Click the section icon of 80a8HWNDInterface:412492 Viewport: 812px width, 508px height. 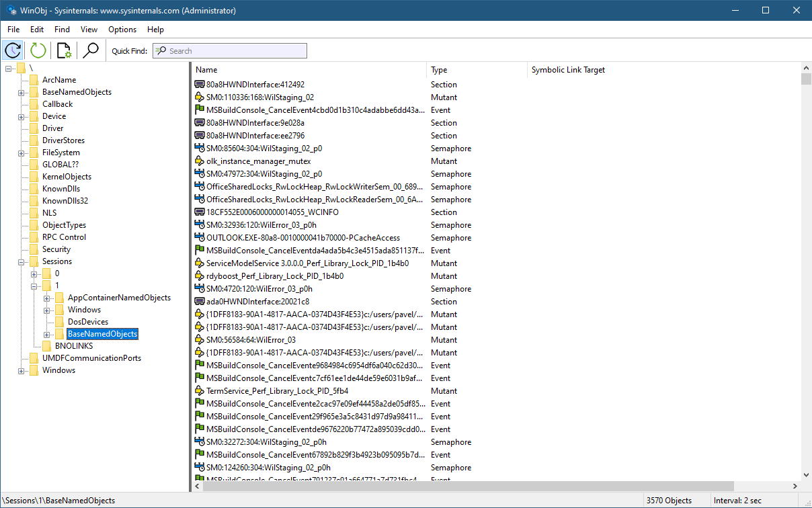pyautogui.click(x=199, y=85)
